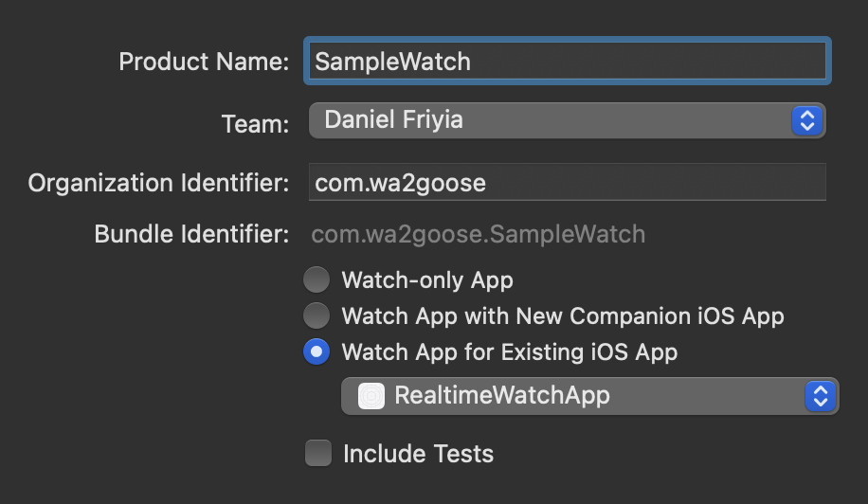
Task: Click the RealtimeWatchApp popup chevron arrows
Action: tap(821, 396)
